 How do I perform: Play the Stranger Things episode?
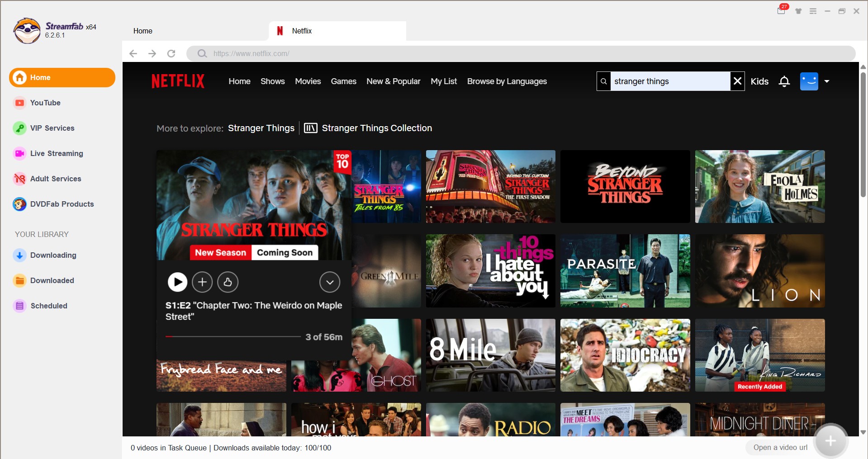(177, 282)
